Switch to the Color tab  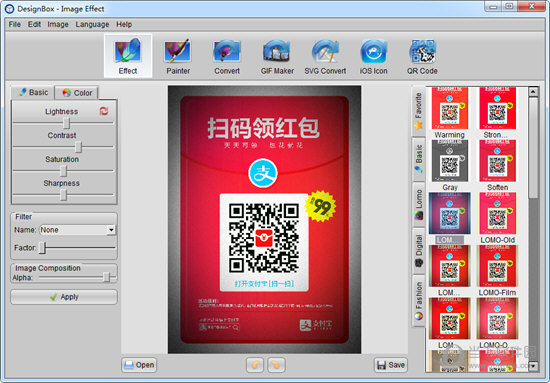(77, 93)
